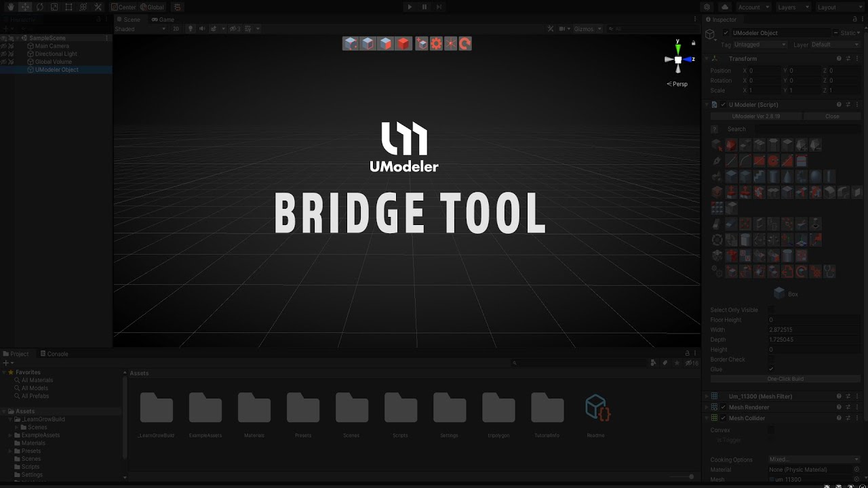Switch to the Console tab
This screenshot has height=488, width=868.
[x=54, y=354]
